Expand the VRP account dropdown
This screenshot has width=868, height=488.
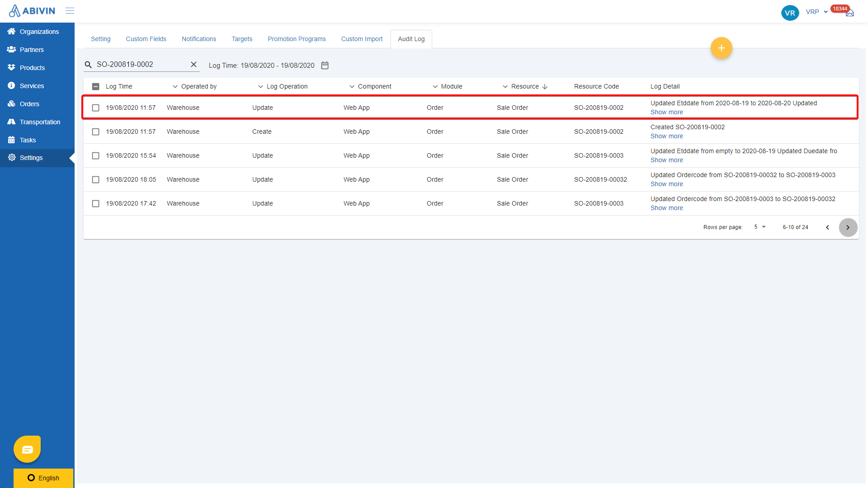point(816,12)
